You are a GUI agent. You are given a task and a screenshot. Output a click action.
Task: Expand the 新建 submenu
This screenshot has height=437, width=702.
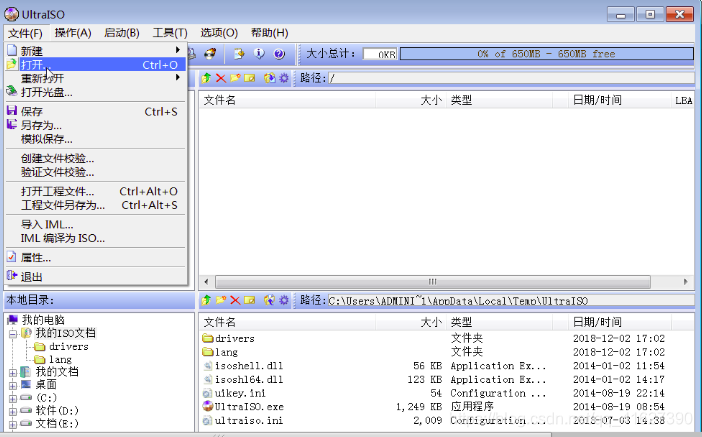(96, 51)
